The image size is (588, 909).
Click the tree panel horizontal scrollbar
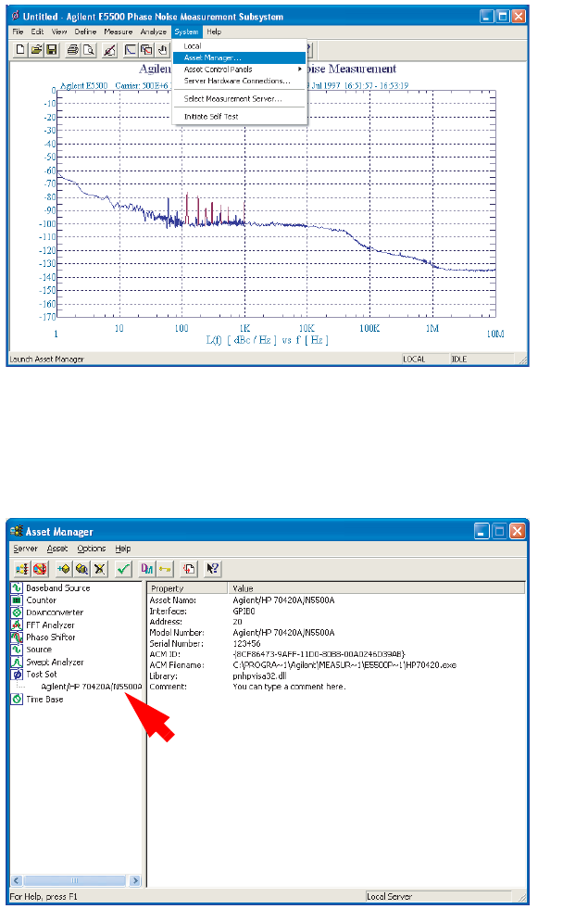coord(73,881)
